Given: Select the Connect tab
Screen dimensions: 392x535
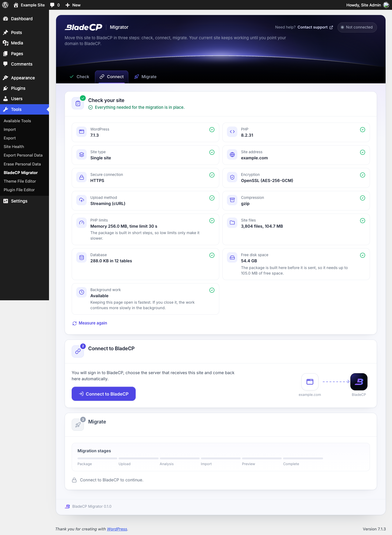Looking at the screenshot, I should coord(112,77).
